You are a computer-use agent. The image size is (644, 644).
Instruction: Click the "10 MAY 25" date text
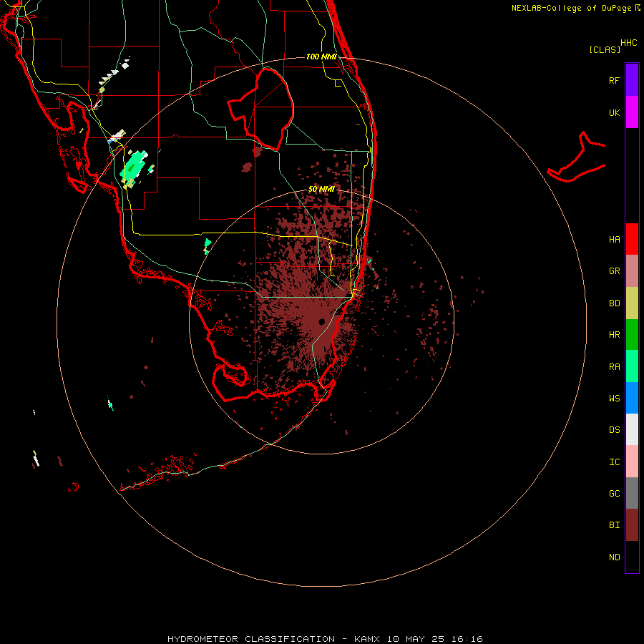[x=415, y=639]
